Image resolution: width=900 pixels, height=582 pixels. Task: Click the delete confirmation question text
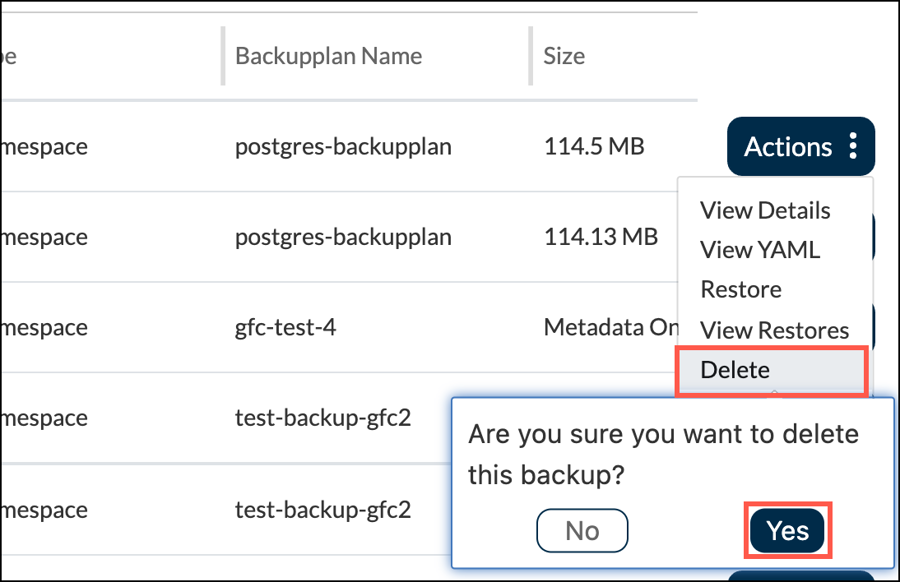click(663, 454)
